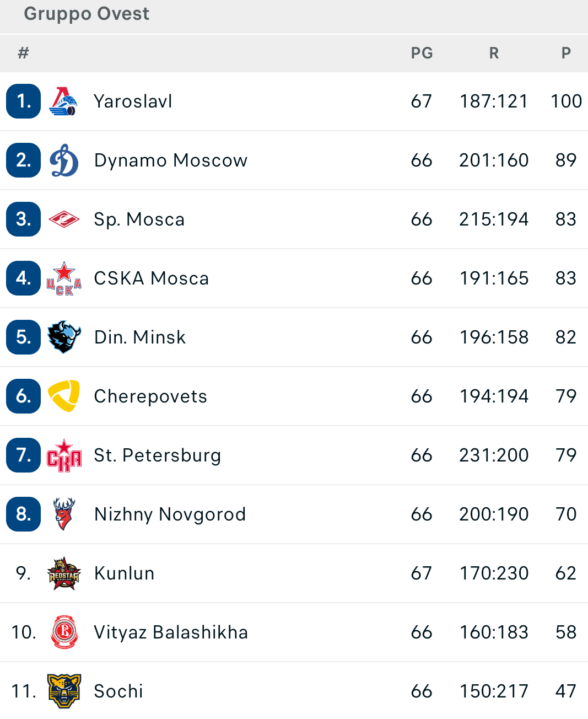Open the CSKA Mosca red star logo

[x=64, y=278]
